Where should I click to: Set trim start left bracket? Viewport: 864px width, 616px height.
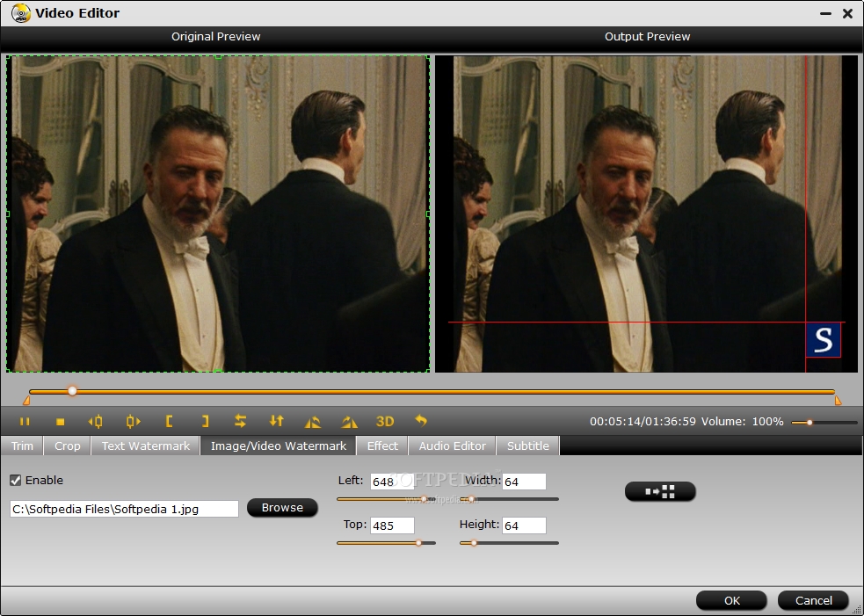[169, 422]
